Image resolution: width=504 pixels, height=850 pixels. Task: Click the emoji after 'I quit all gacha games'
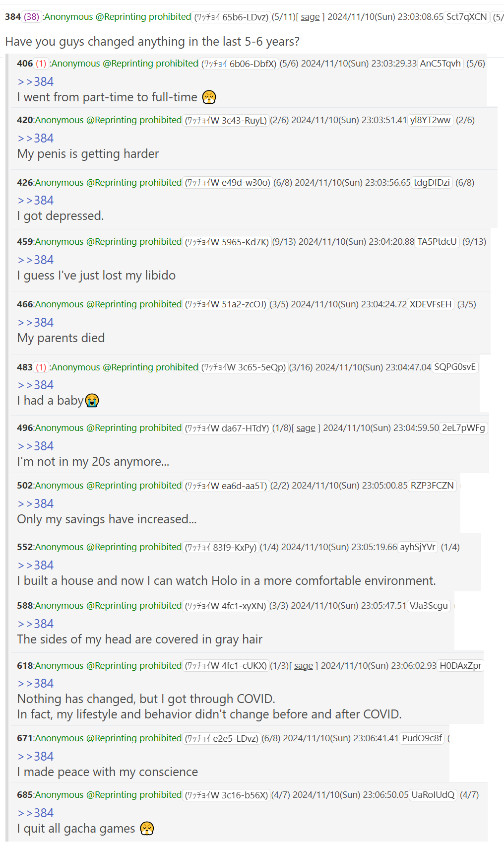tap(147, 828)
